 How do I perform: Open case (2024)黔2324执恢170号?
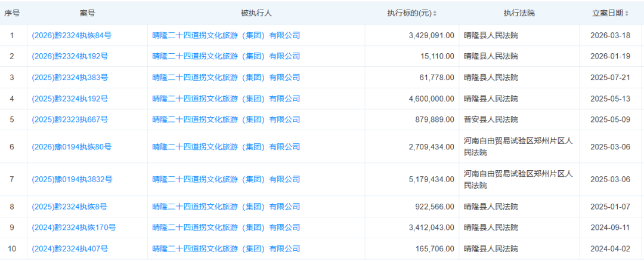point(73,228)
